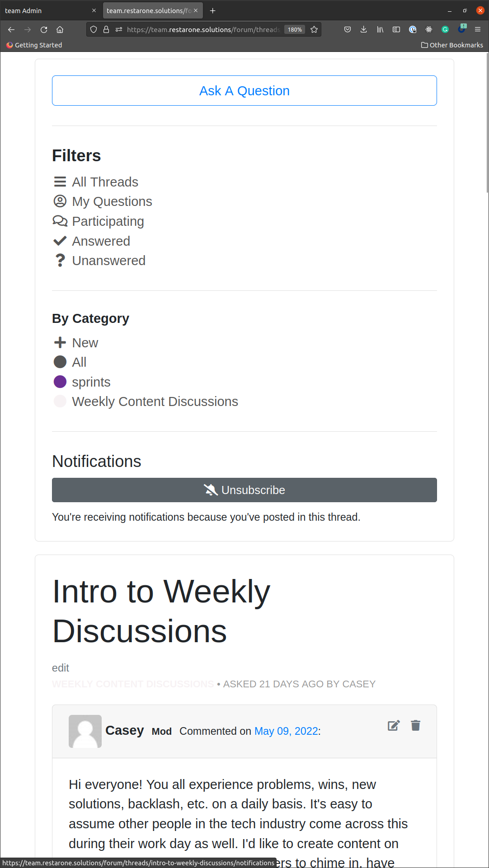Toggle thread notifications with Unsubscribe
This screenshot has width=489, height=868.
(x=244, y=490)
